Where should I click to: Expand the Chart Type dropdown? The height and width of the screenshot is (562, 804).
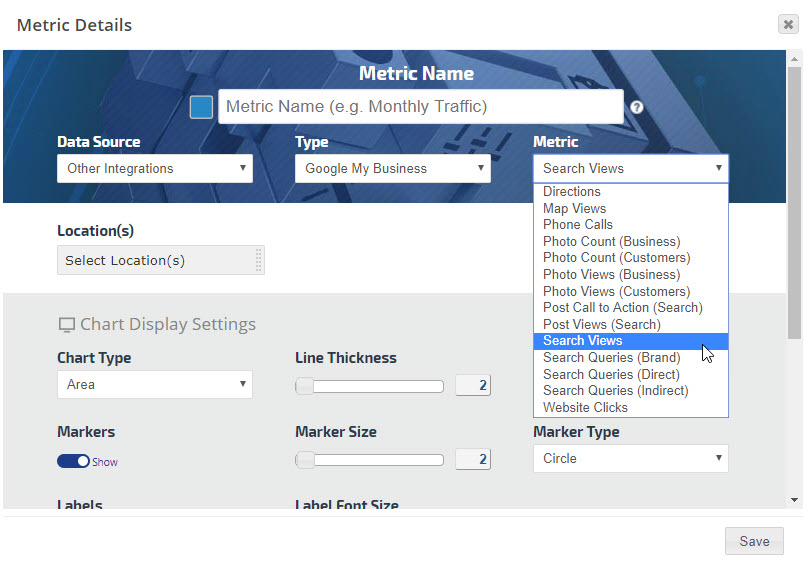click(x=155, y=384)
